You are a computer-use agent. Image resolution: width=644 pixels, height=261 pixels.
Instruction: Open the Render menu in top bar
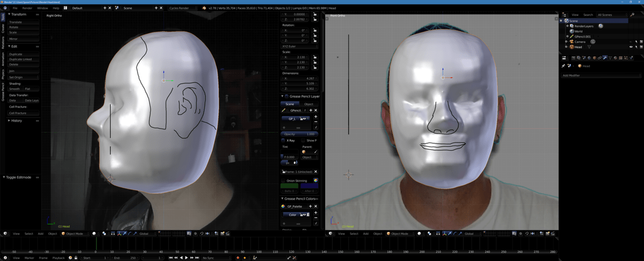tap(27, 8)
